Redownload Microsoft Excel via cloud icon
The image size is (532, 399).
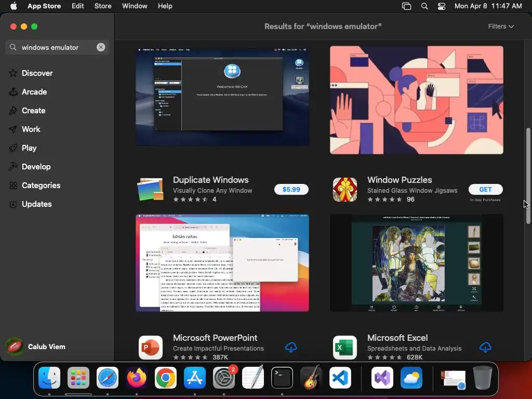[x=485, y=347]
